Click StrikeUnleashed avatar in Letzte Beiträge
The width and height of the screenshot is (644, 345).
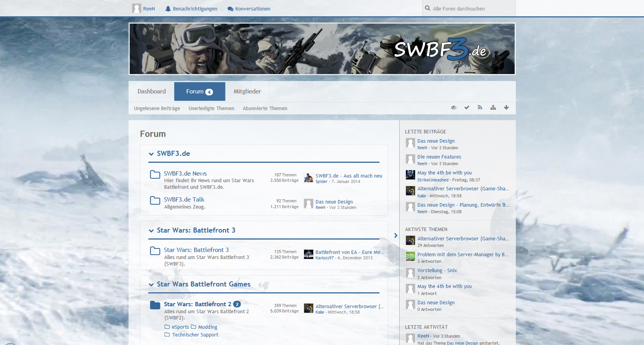coord(410,175)
